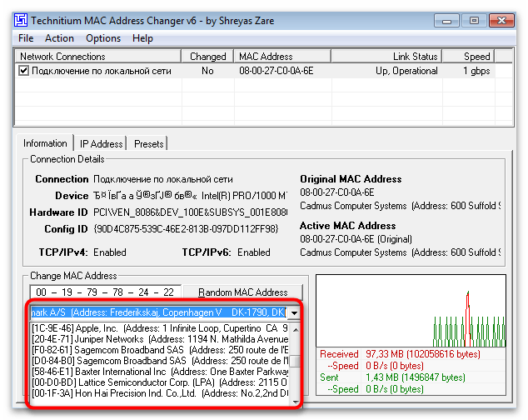Click the selected vendor combo box text

pyautogui.click(x=158, y=312)
